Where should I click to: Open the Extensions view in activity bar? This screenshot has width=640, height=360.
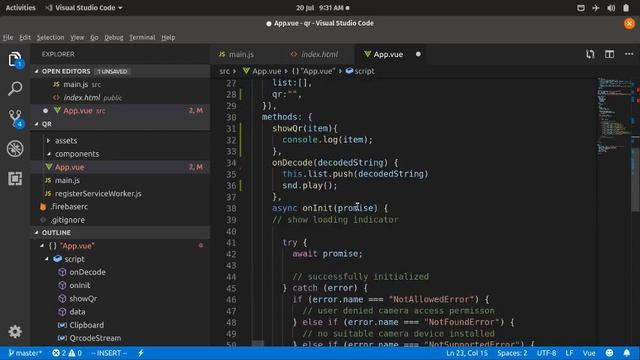(15, 178)
